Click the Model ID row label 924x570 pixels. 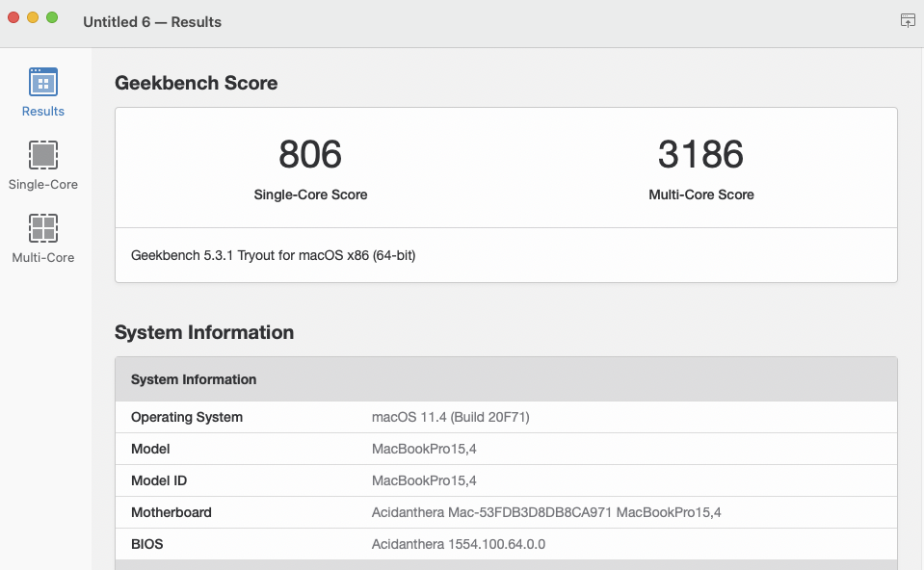click(x=159, y=480)
